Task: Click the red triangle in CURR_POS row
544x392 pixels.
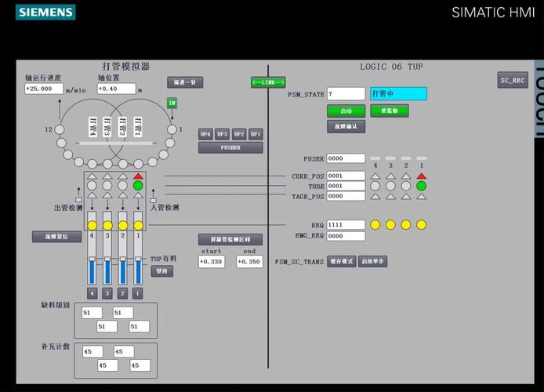Action: pyautogui.click(x=421, y=176)
